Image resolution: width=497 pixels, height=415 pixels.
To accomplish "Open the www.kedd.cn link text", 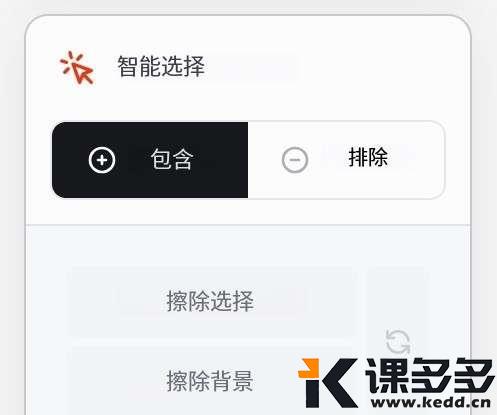I will click(431, 402).
